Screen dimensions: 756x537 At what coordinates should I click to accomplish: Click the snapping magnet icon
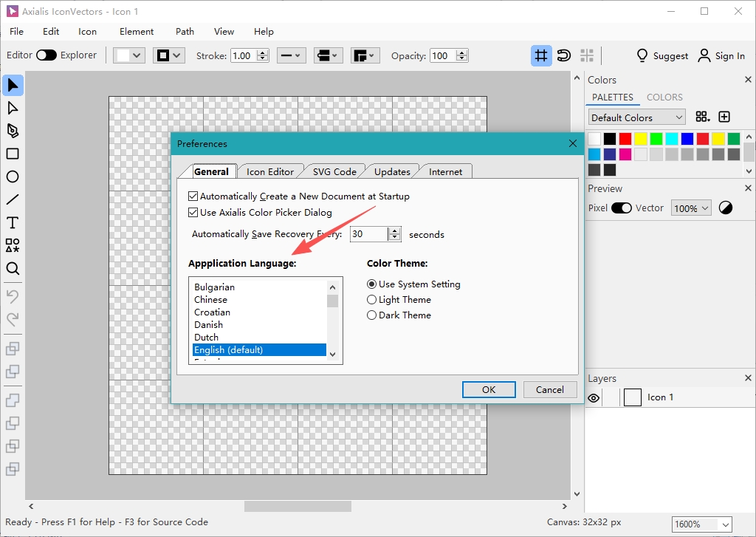click(563, 55)
